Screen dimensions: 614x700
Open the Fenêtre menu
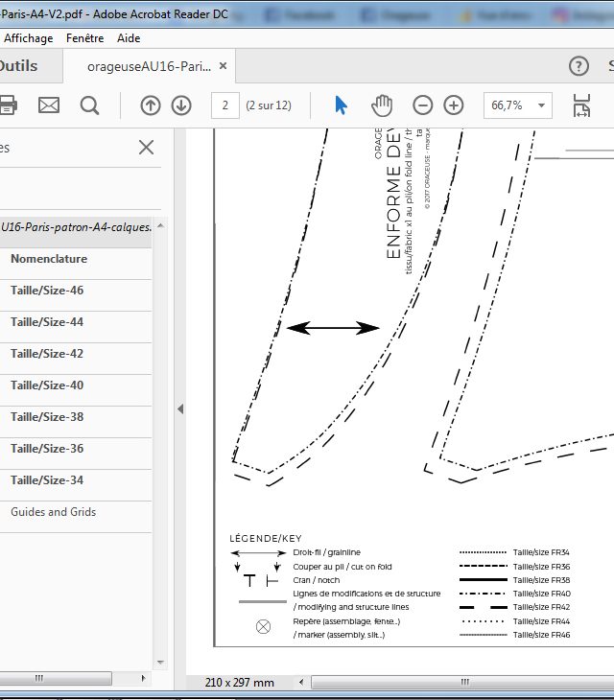pyautogui.click(x=84, y=38)
